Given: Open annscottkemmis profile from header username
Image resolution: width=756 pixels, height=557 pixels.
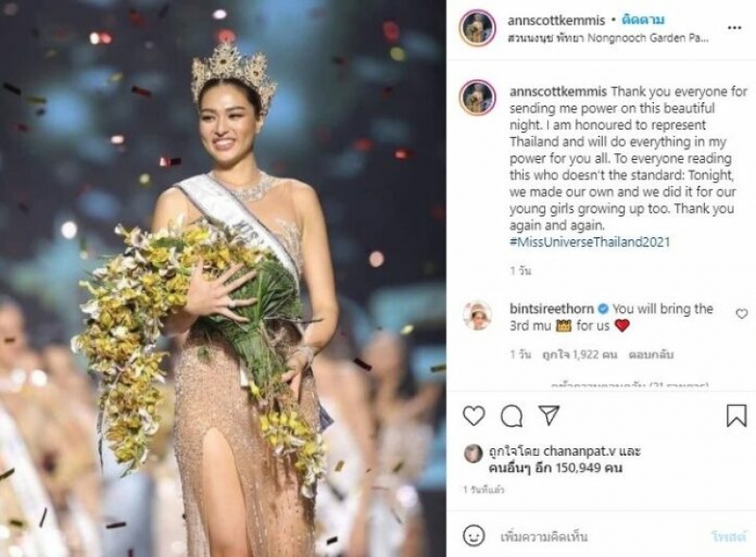Looking at the screenshot, I should coord(556,20).
